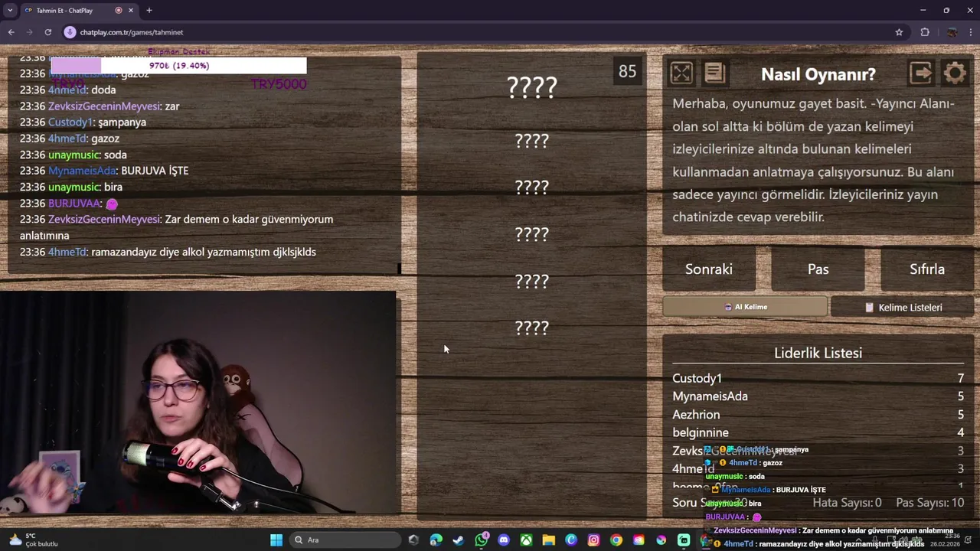Open the site information icon in address bar

click(70, 32)
